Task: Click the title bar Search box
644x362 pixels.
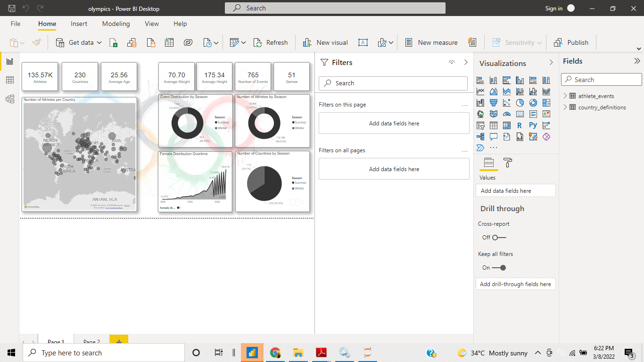Action: tap(335, 8)
